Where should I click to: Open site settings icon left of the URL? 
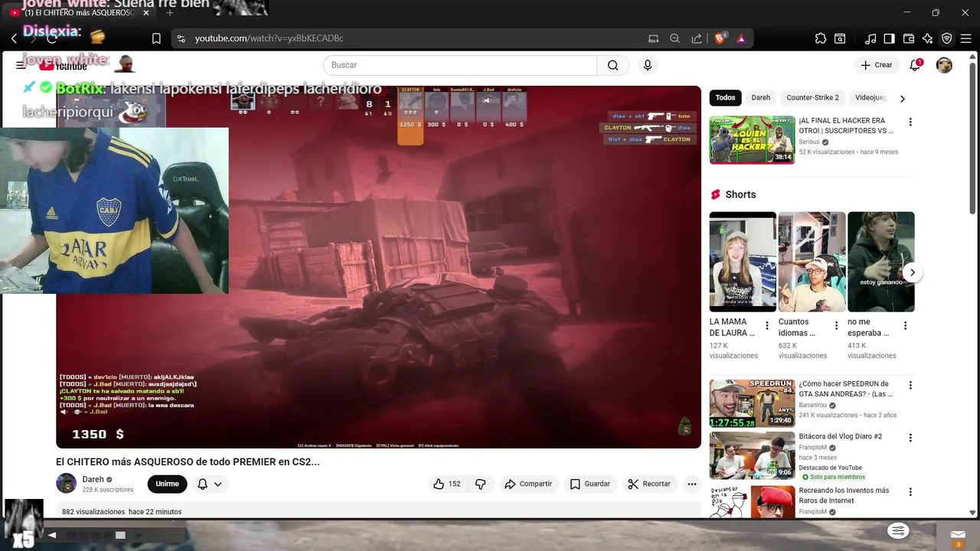coord(181,38)
